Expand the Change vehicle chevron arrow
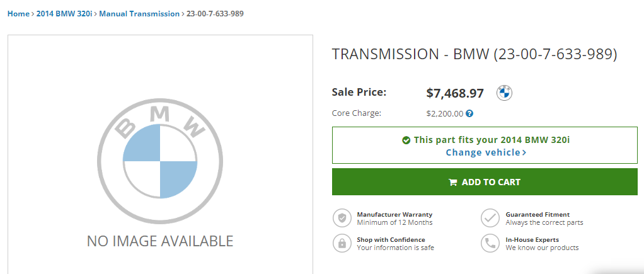This screenshot has height=274, width=644. [x=524, y=152]
